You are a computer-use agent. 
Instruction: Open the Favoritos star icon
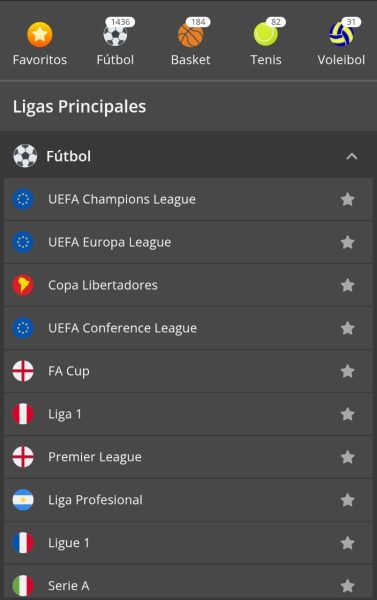point(39,34)
